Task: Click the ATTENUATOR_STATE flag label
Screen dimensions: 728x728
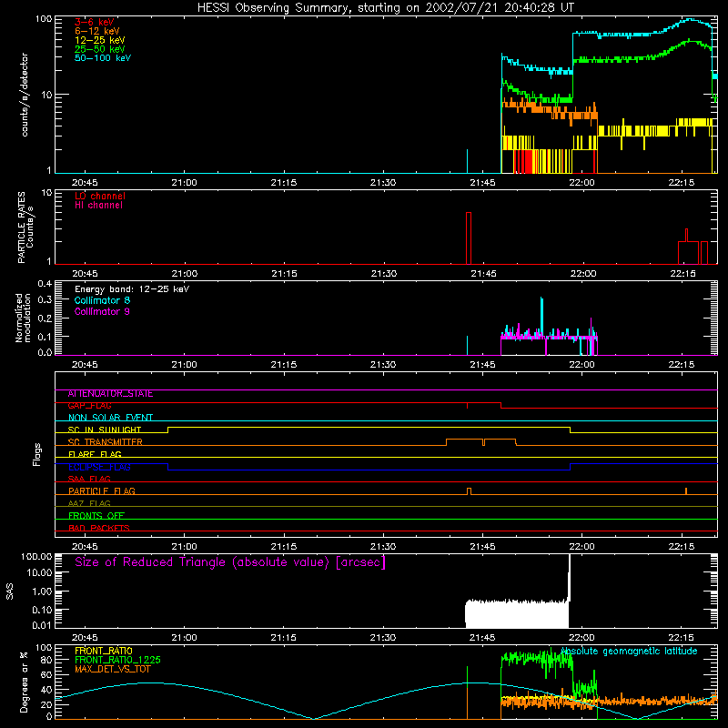Action: 110,394
